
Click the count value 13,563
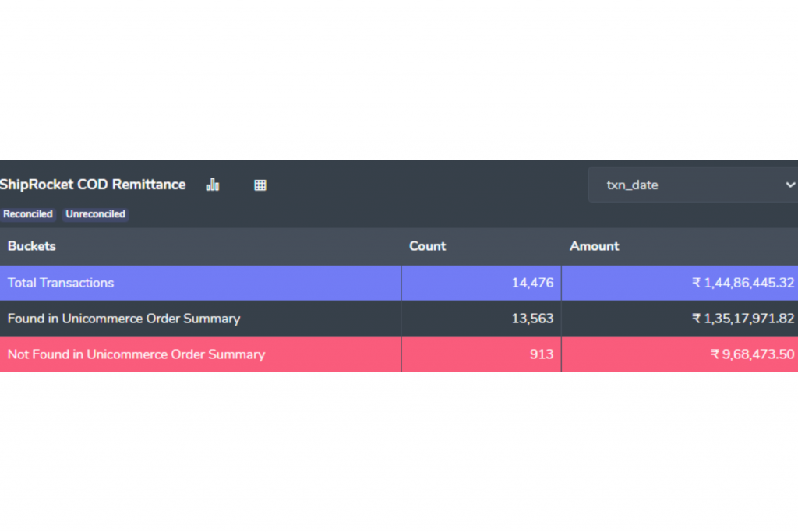(532, 319)
